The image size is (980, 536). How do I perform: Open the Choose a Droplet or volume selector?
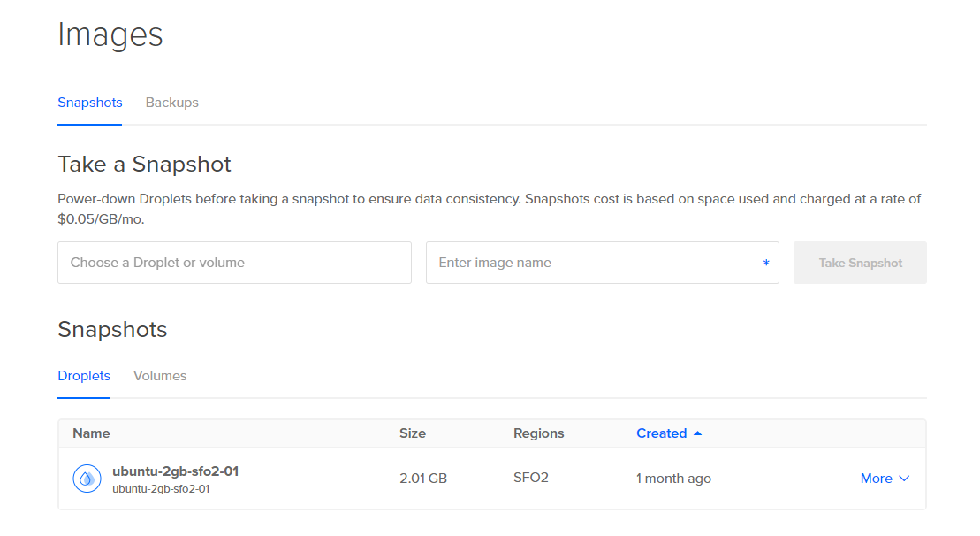tap(234, 263)
